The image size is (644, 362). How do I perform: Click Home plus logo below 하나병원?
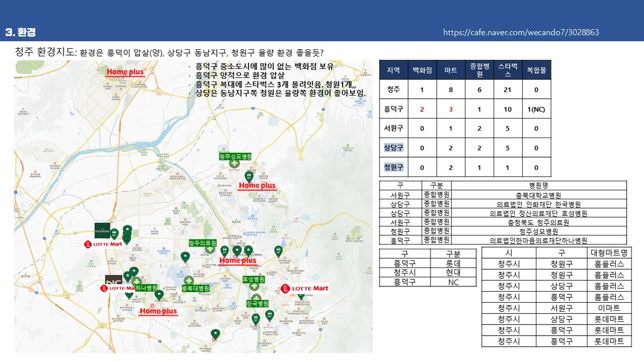click(x=158, y=311)
